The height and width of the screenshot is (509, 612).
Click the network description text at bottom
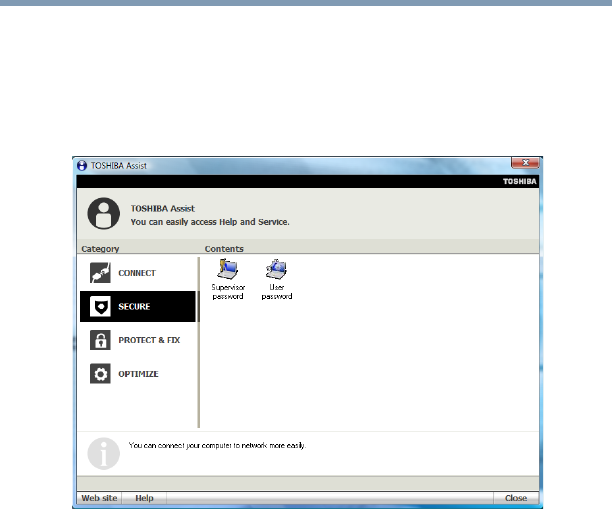click(x=217, y=445)
